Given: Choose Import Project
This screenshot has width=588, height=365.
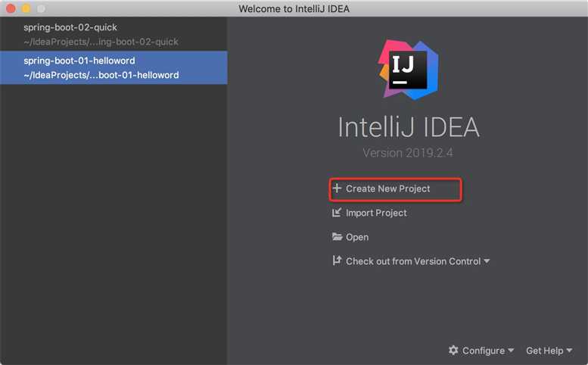Looking at the screenshot, I should pyautogui.click(x=376, y=213).
